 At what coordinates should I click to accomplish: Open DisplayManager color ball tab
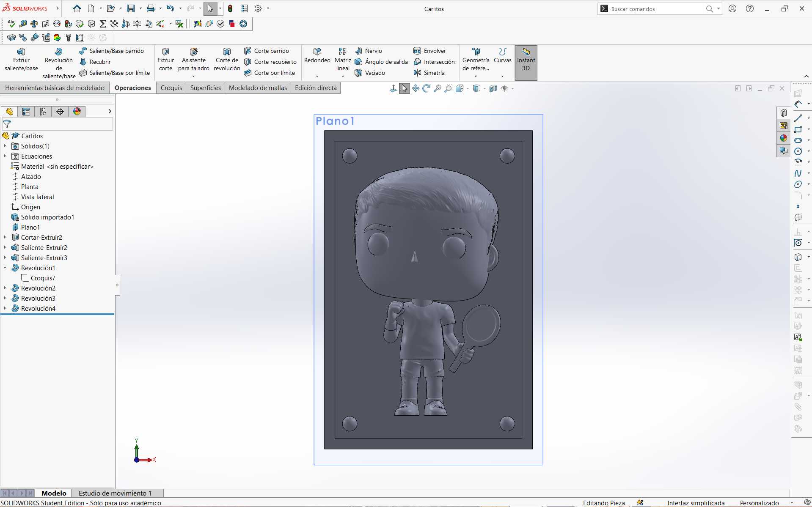click(x=77, y=111)
